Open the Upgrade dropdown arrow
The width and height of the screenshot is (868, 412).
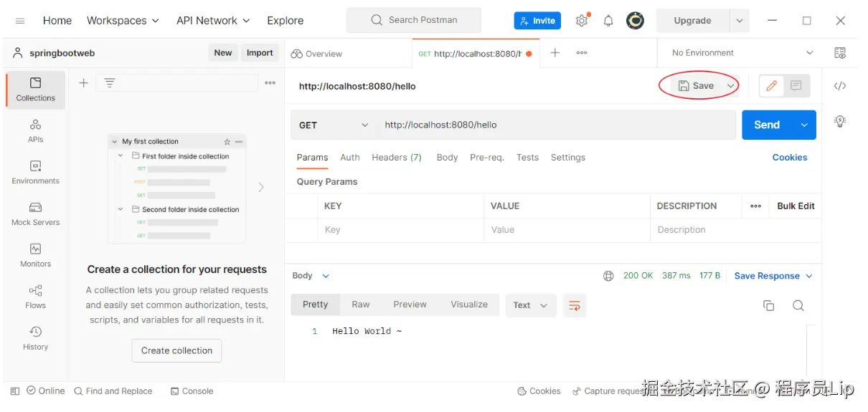pyautogui.click(x=740, y=21)
